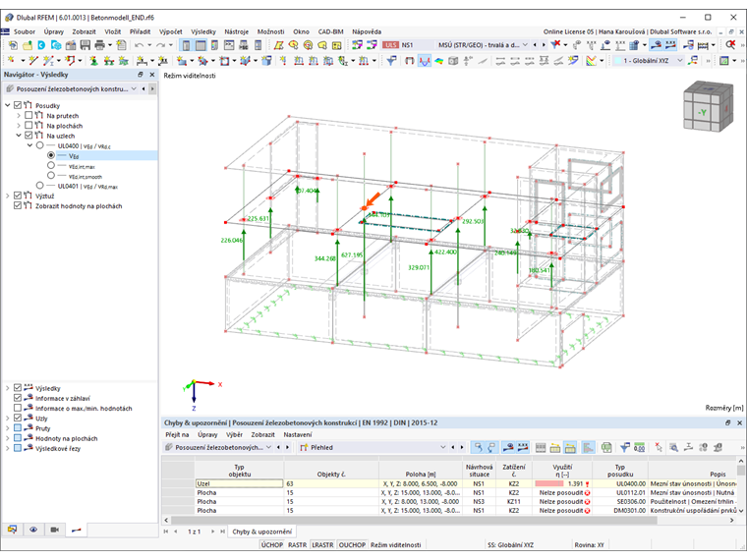Go to next load case arrow
The image size is (747, 560).
tap(544, 45)
